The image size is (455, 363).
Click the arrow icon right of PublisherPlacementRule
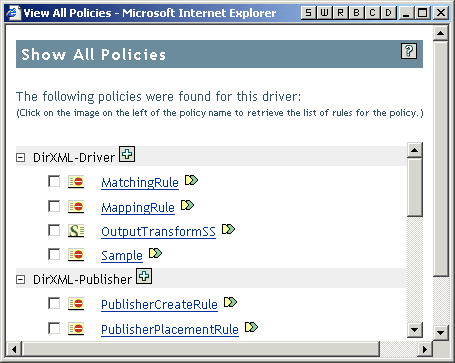coord(251,327)
